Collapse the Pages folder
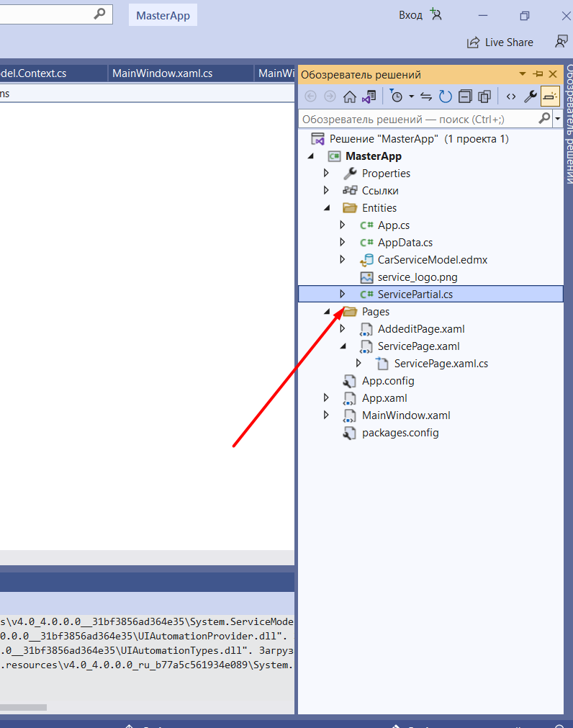Viewport: 573px width, 728px height. [327, 312]
